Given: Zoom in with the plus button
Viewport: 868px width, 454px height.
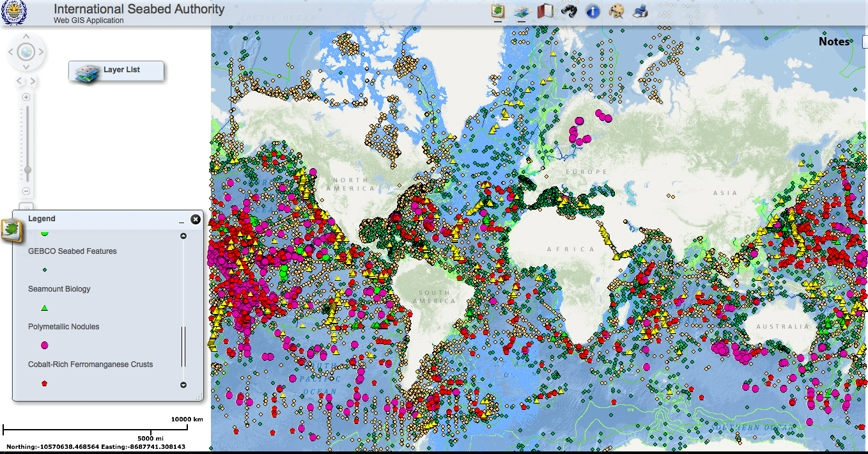Looking at the screenshot, I should click(x=26, y=97).
